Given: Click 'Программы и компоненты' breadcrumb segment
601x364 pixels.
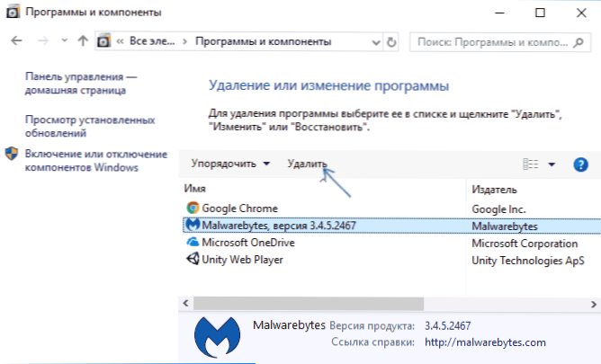Looking at the screenshot, I should (x=263, y=41).
